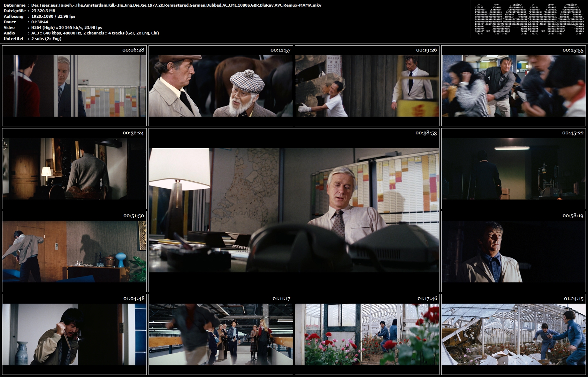Open the large center thumbnail at 00:38:53
Screen dimensions: 588x377
(294, 210)
